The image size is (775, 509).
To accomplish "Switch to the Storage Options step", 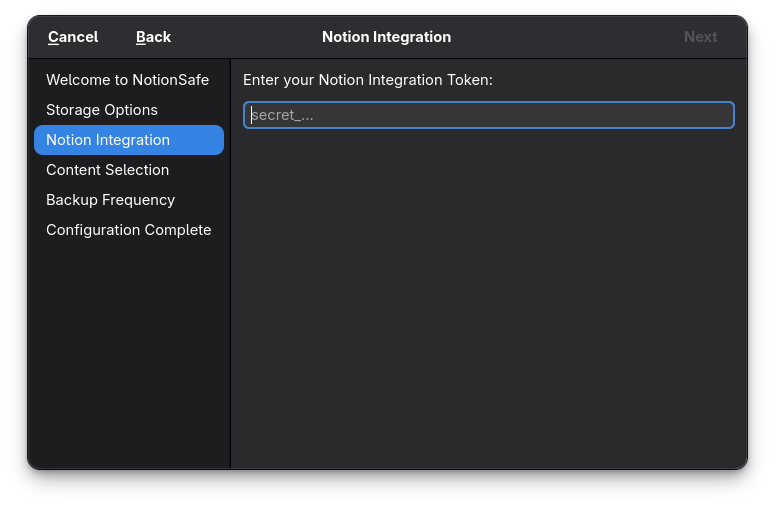I will [129, 110].
